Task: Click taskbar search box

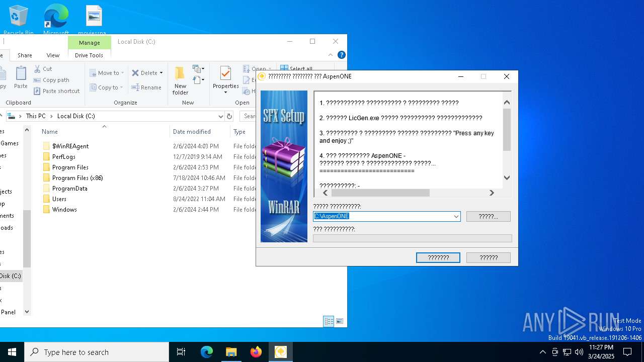Action: (97, 352)
